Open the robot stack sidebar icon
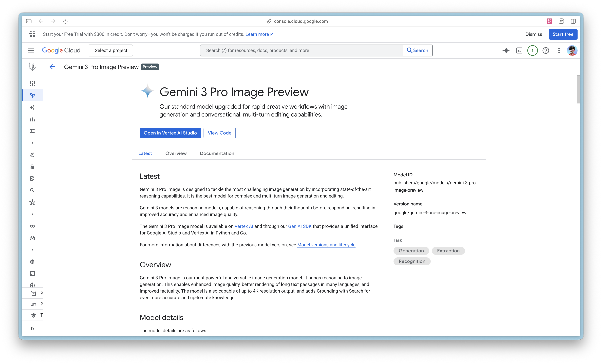 click(32, 167)
